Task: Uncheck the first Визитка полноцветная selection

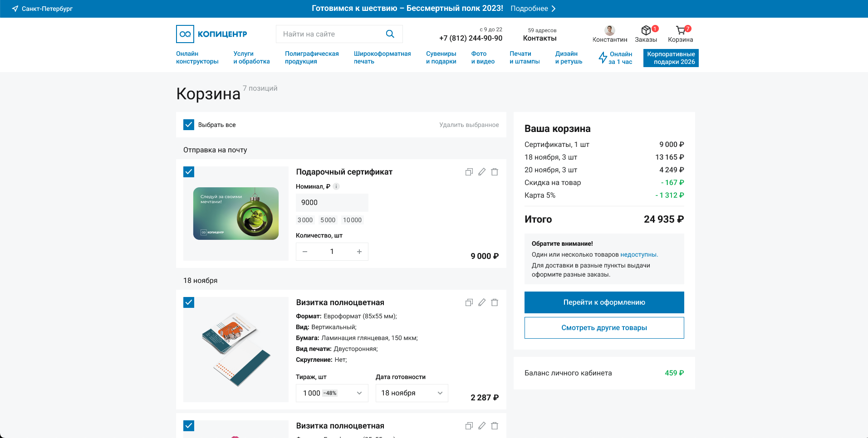Action: pyautogui.click(x=188, y=302)
